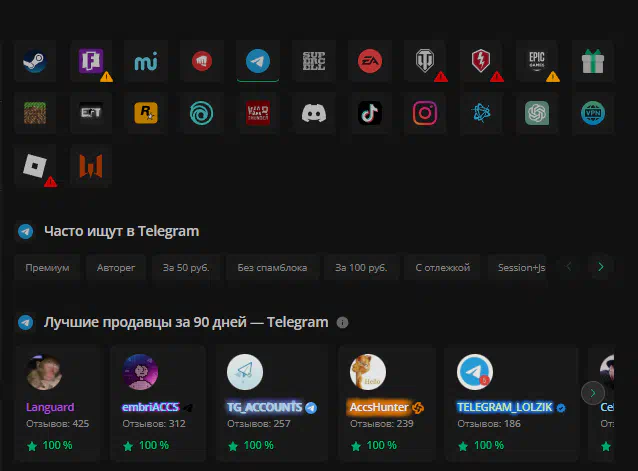Open the Roblox category icon
The image size is (638, 471).
[35, 166]
